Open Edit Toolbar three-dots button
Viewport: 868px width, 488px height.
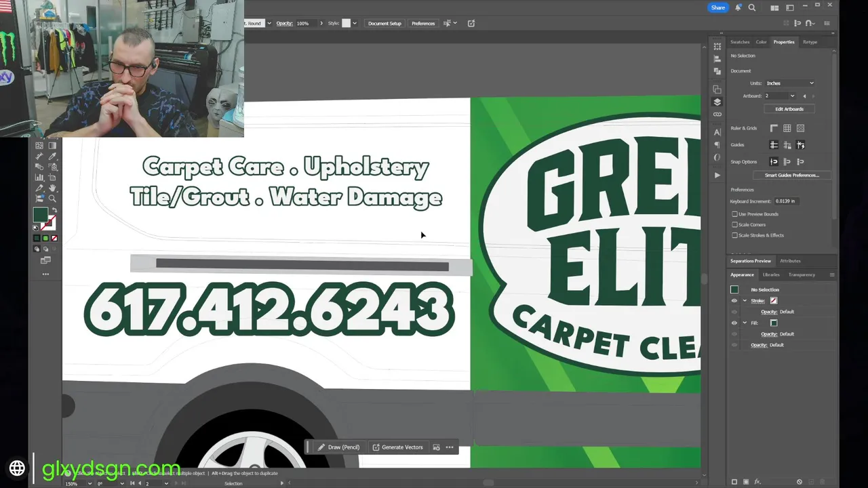45,274
